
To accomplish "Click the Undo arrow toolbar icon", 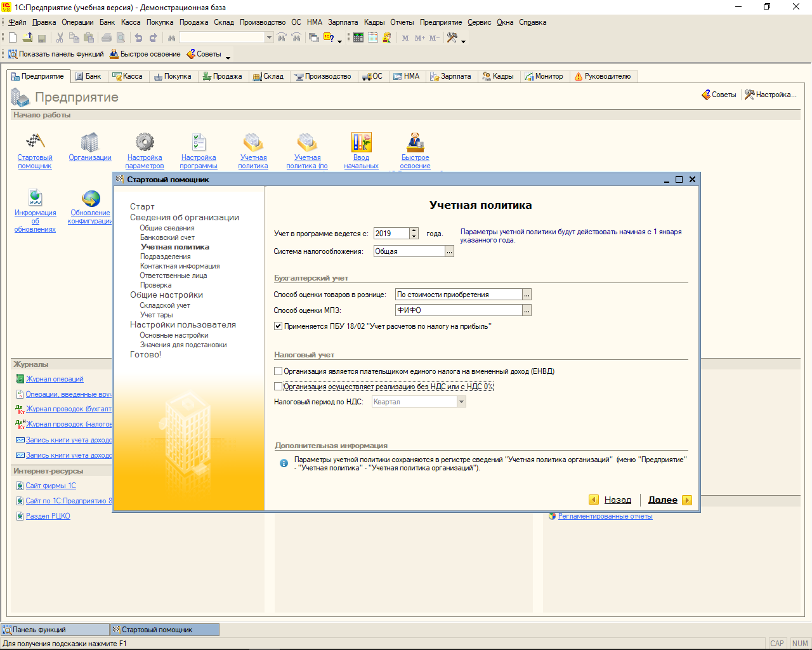I will 138,38.
